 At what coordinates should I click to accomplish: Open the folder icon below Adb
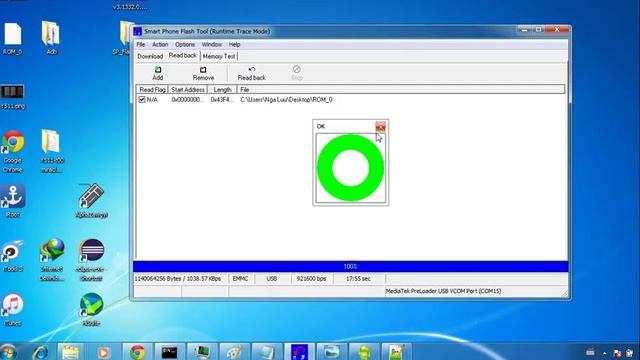pos(51,151)
